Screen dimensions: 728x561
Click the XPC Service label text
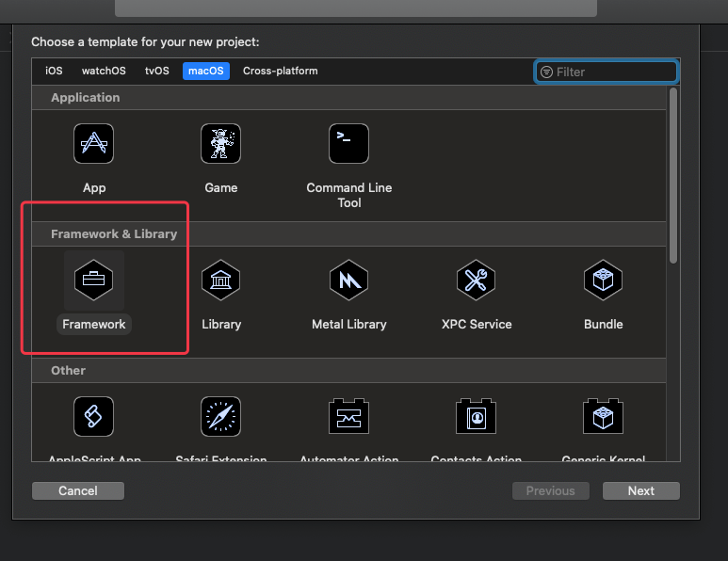click(x=477, y=325)
